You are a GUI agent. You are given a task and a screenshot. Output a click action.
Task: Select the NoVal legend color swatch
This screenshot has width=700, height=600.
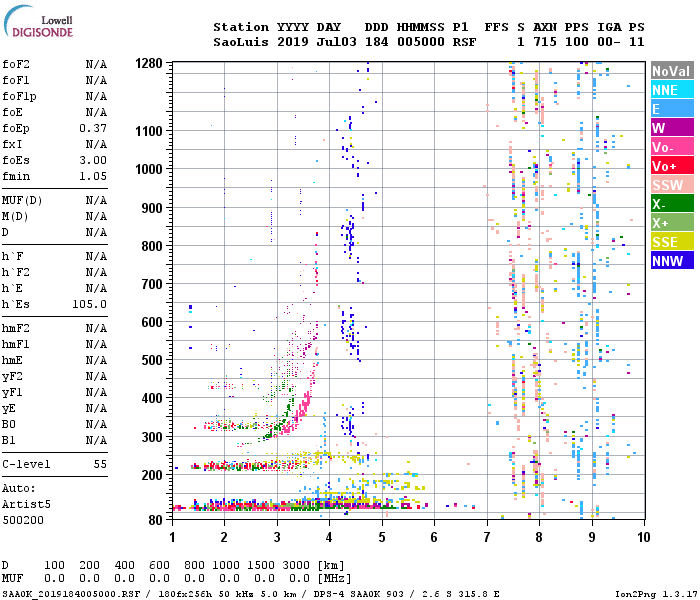[x=672, y=71]
